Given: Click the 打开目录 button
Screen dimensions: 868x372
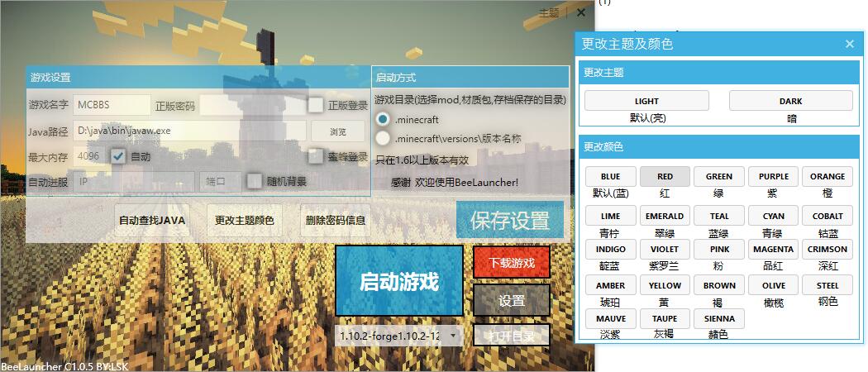Looking at the screenshot, I should pos(512,336).
